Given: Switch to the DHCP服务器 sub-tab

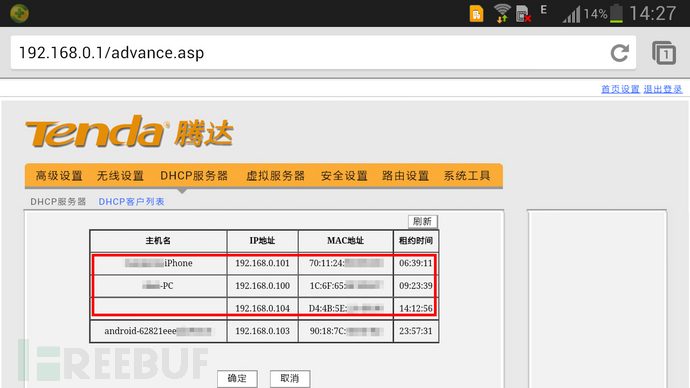Looking at the screenshot, I should click(x=58, y=201).
